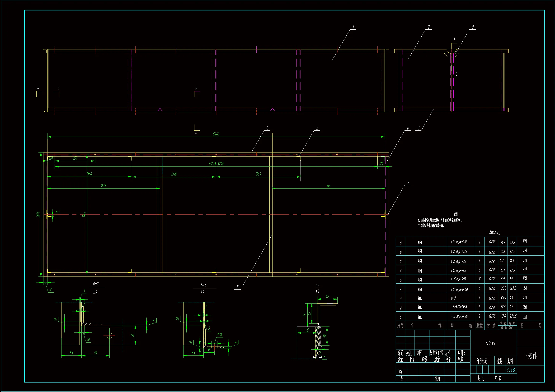Screen dimensions: 555x392
Task: Click the 1:15 scale value in title block
Action: tap(511, 370)
